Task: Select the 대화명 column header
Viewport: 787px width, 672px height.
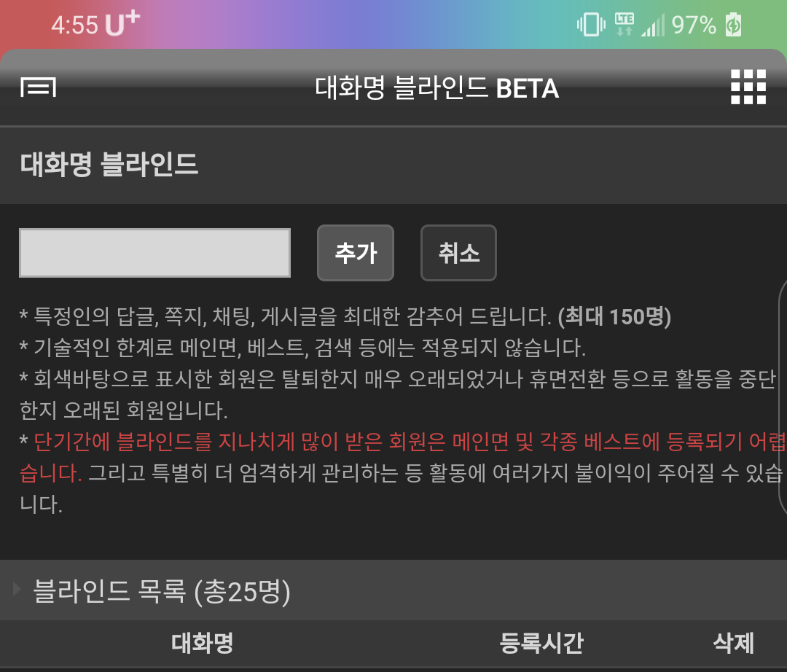Action: [x=203, y=643]
